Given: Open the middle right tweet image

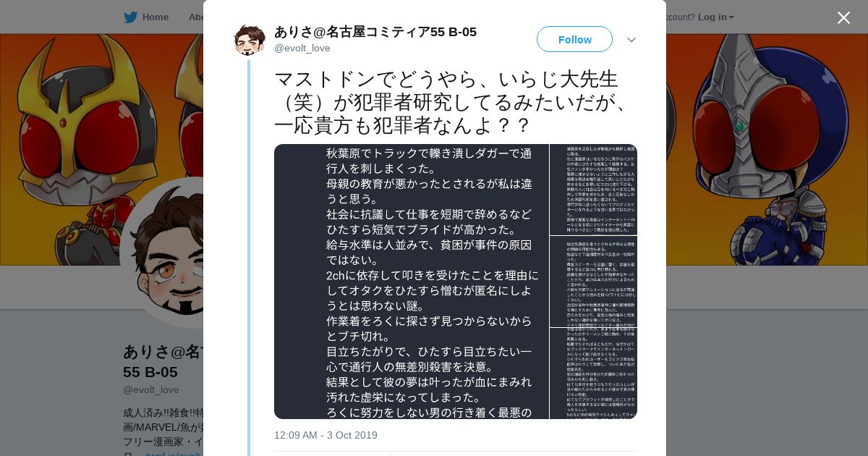Looking at the screenshot, I should point(593,282).
